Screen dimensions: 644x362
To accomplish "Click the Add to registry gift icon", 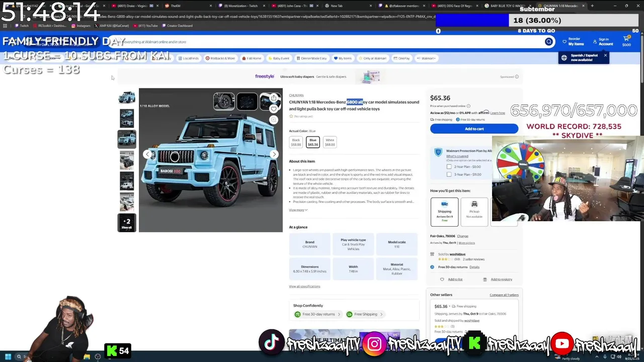I will click(485, 280).
